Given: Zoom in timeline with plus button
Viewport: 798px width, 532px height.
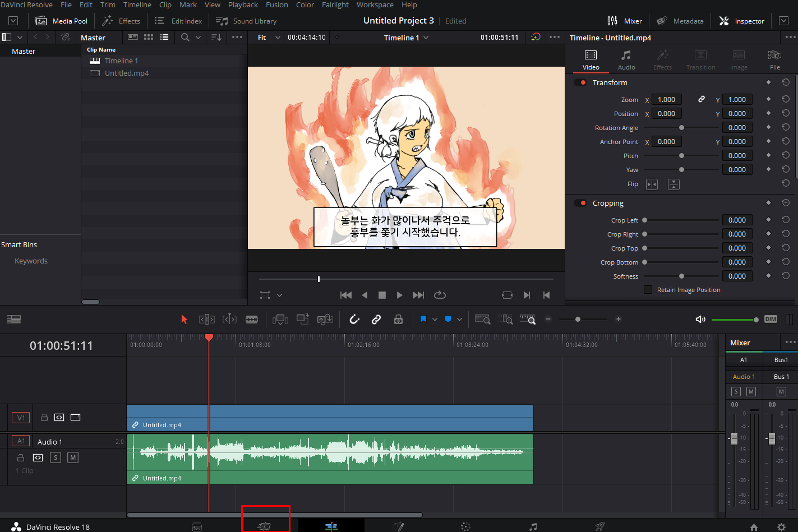Looking at the screenshot, I should click(619, 319).
